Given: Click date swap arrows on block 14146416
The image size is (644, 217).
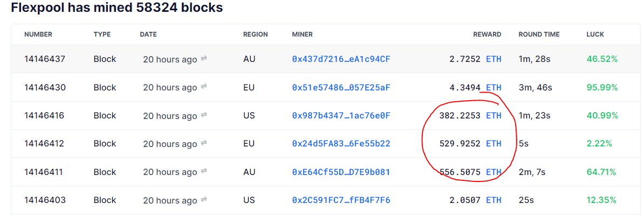Looking at the screenshot, I should tap(204, 115).
